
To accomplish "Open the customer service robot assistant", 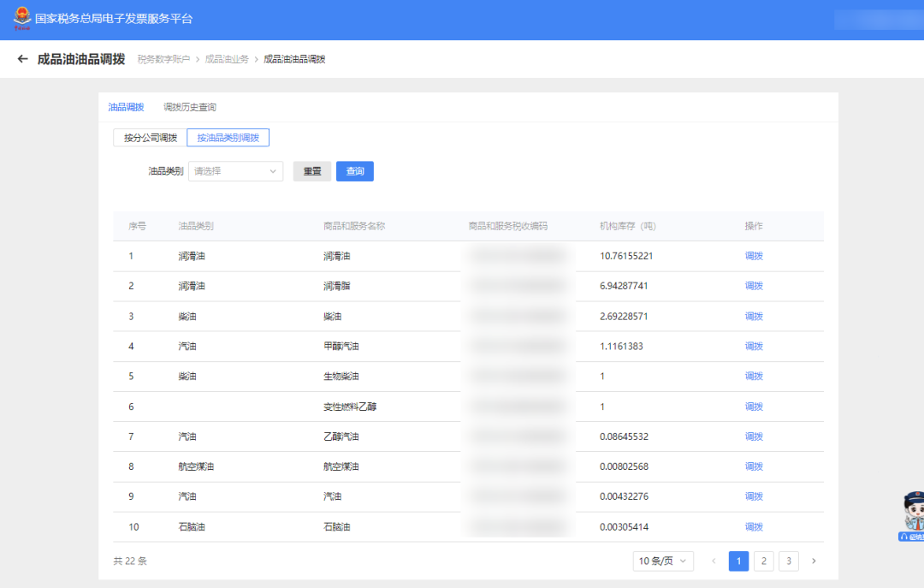I will click(913, 516).
